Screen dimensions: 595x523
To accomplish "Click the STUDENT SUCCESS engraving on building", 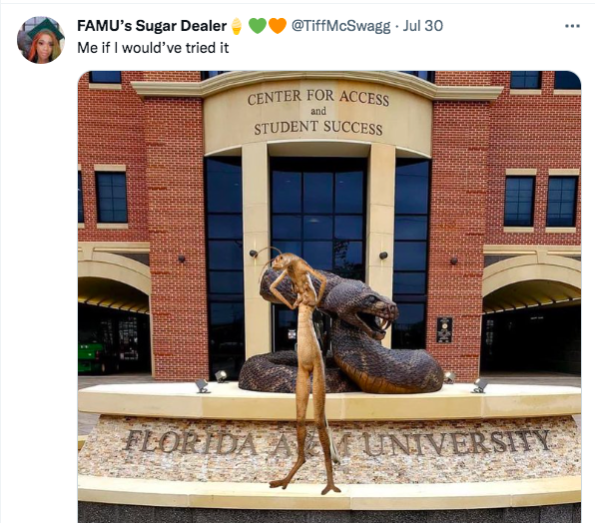I will pyautogui.click(x=318, y=128).
